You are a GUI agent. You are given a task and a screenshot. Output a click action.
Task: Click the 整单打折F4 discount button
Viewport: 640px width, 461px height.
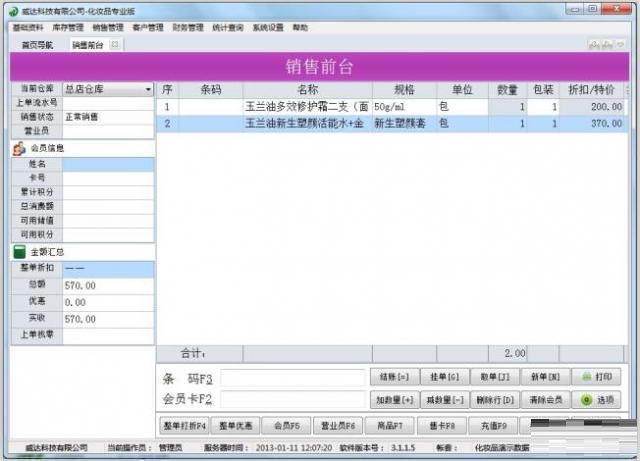coord(184,425)
